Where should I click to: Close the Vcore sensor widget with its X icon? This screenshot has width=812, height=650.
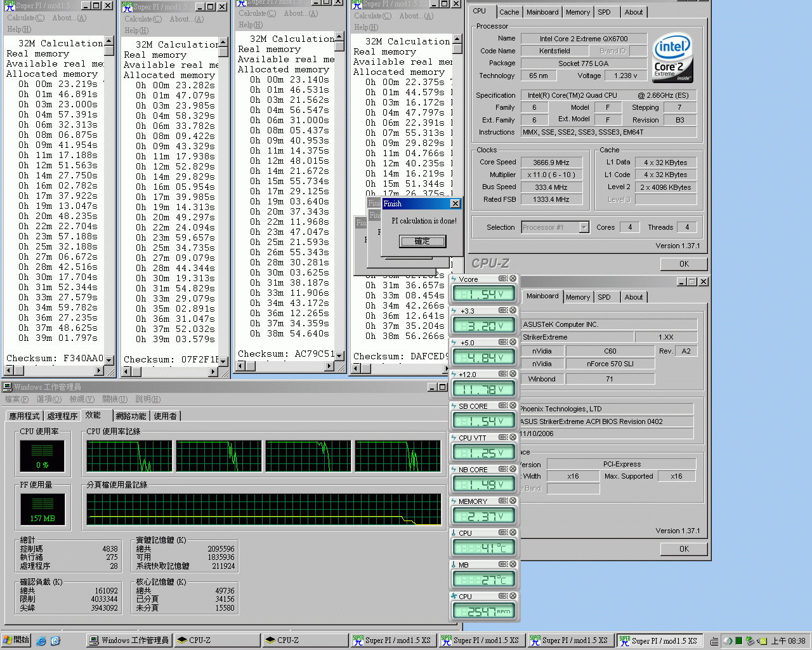point(513,279)
